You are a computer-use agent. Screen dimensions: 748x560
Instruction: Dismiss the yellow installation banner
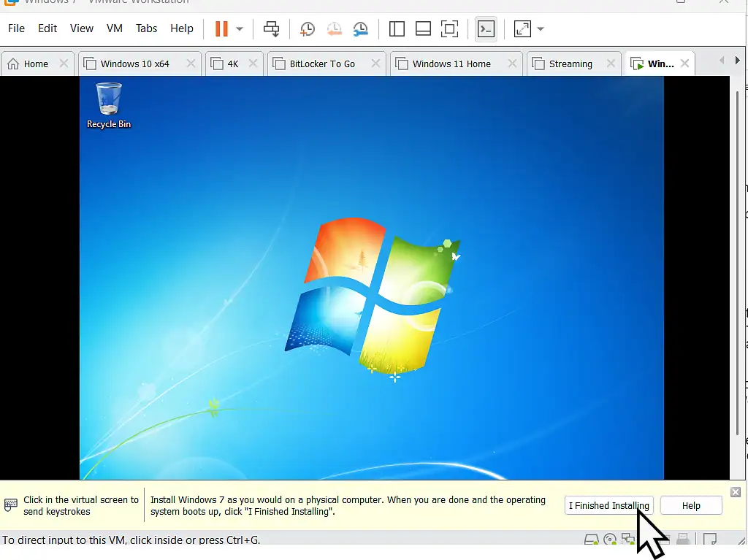click(736, 491)
